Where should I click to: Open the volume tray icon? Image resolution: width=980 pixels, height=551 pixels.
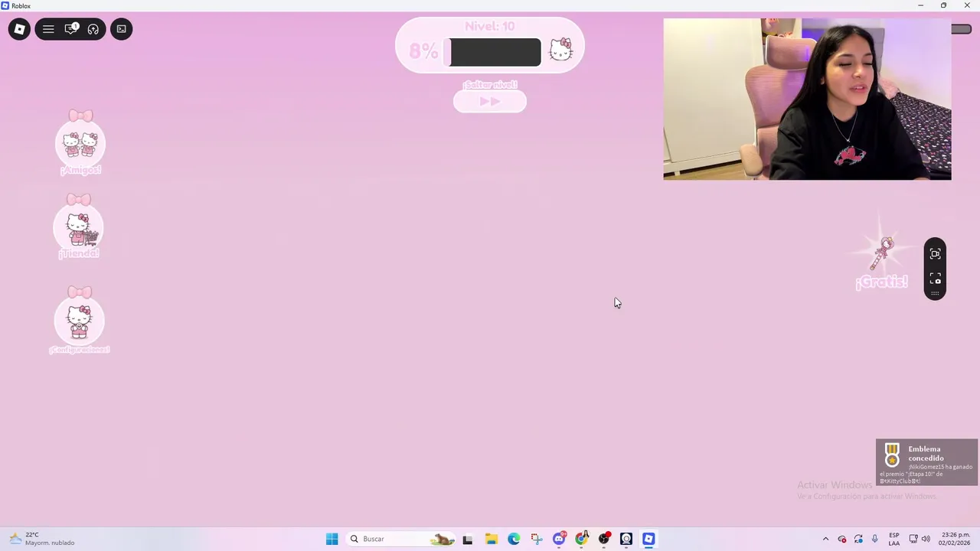tap(926, 539)
